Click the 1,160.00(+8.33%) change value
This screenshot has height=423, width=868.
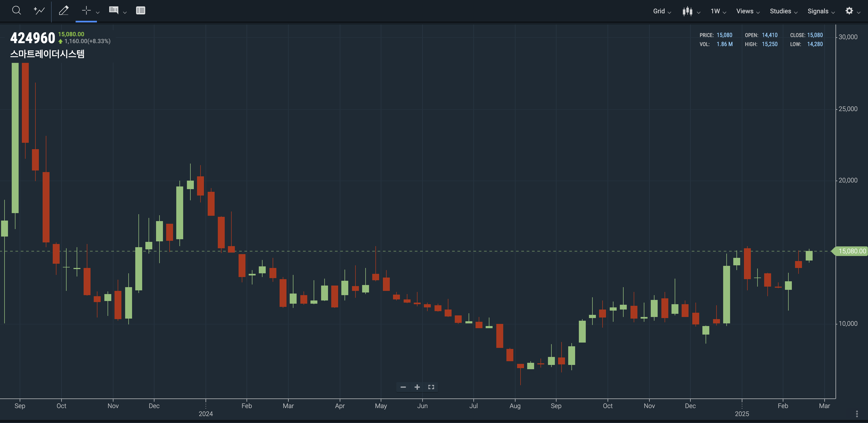pos(87,41)
